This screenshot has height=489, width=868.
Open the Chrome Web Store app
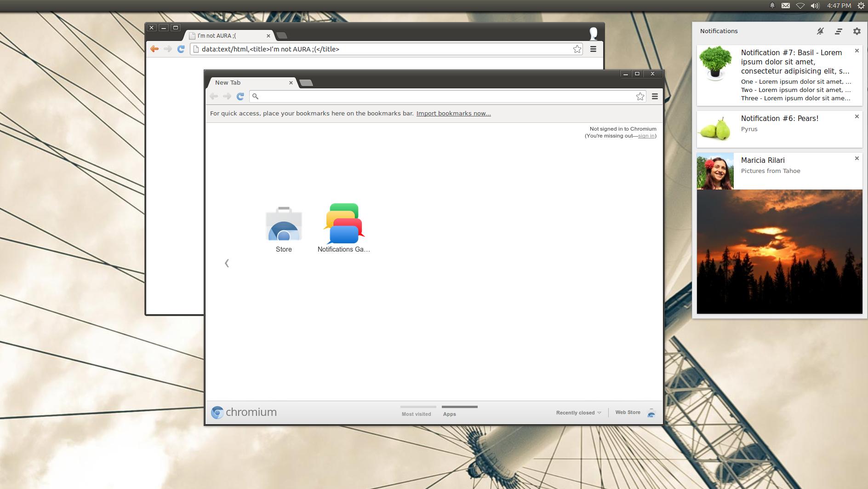point(283,224)
